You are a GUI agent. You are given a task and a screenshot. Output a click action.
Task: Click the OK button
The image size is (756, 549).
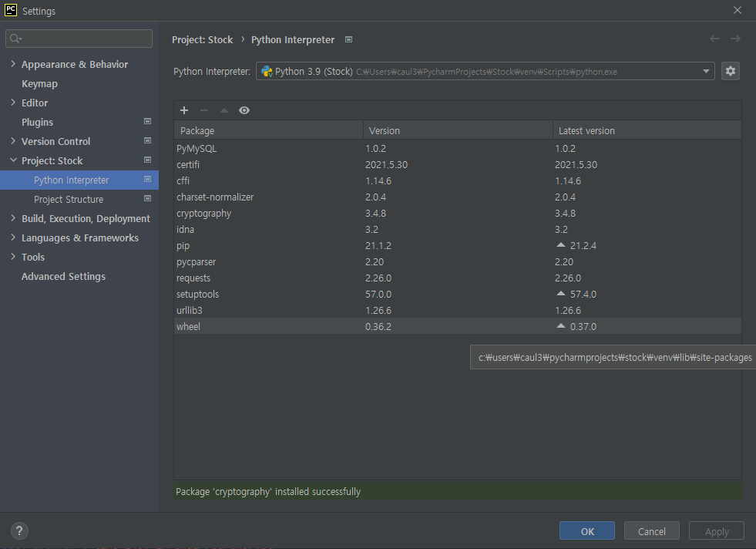[586, 531]
